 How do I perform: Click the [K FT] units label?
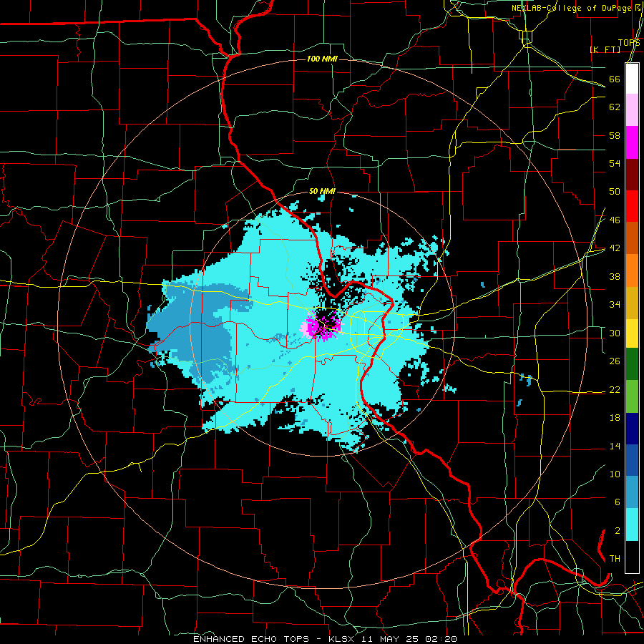click(x=605, y=49)
